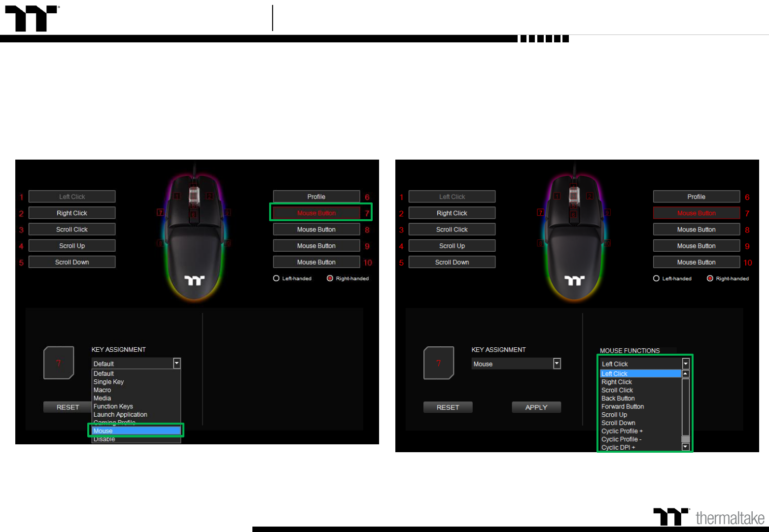Click the key 7 icon beside the APPLY button
The height and width of the screenshot is (532, 769).
click(x=438, y=363)
